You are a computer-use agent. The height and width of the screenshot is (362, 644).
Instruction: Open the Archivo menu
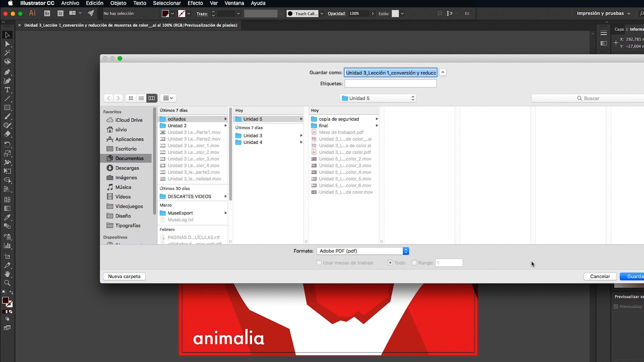tap(70, 3)
